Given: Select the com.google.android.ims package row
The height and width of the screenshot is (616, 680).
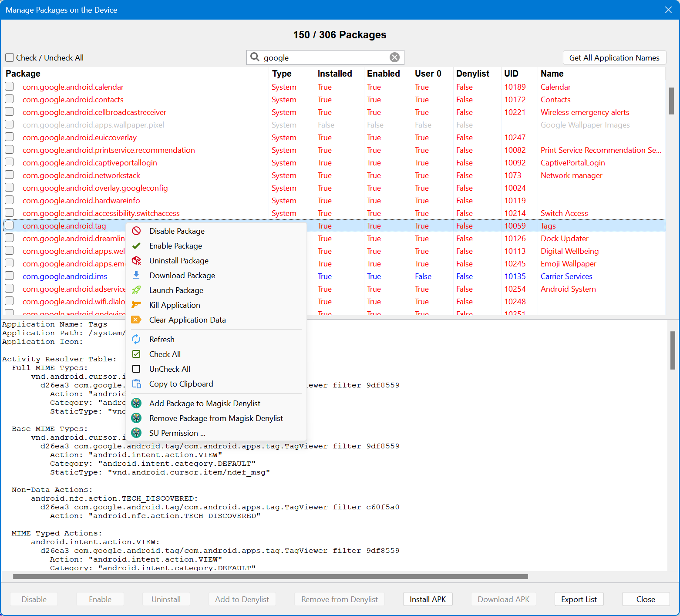Looking at the screenshot, I should pyautogui.click(x=334, y=276).
